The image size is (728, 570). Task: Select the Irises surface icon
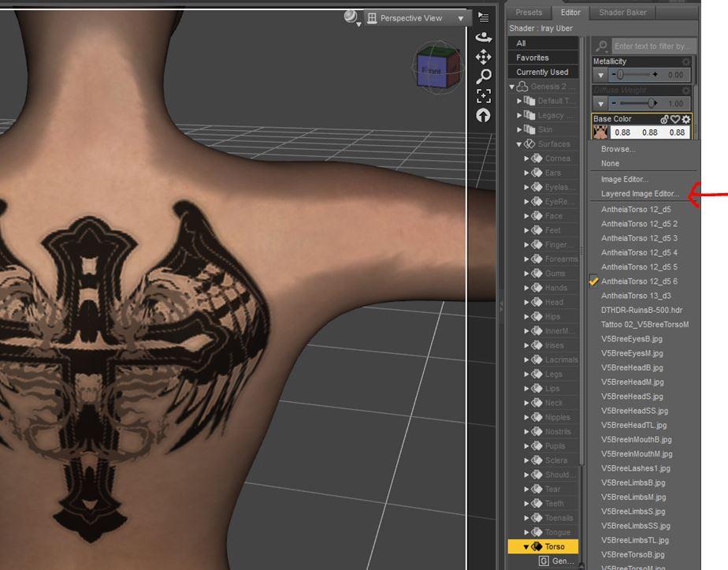pyautogui.click(x=537, y=345)
